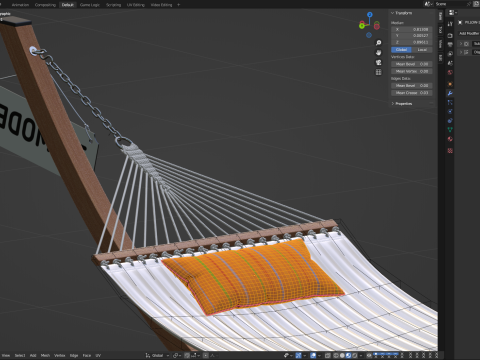The image size is (480, 360).
Task: Toggle proportional editing in viewport header
Action: 206,355
